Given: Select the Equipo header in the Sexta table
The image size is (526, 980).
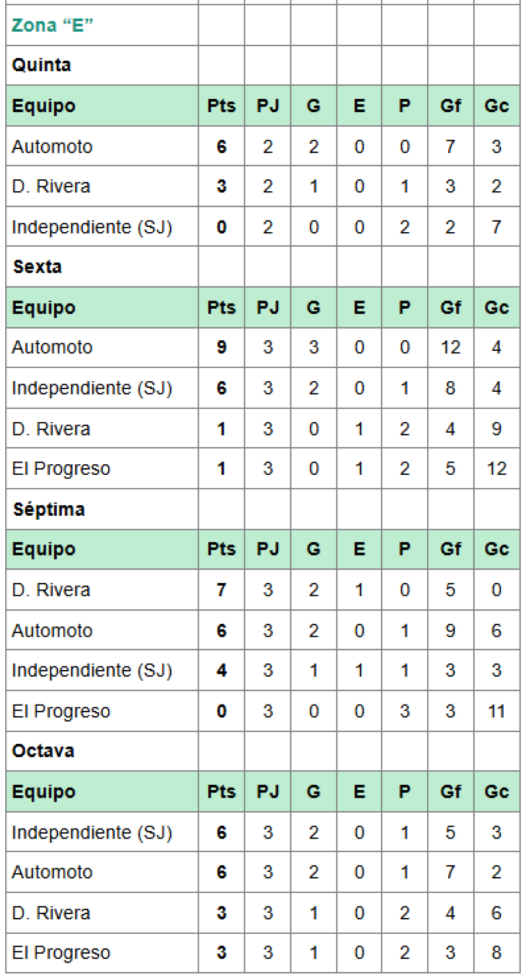Looking at the screenshot, I should 44,308.
